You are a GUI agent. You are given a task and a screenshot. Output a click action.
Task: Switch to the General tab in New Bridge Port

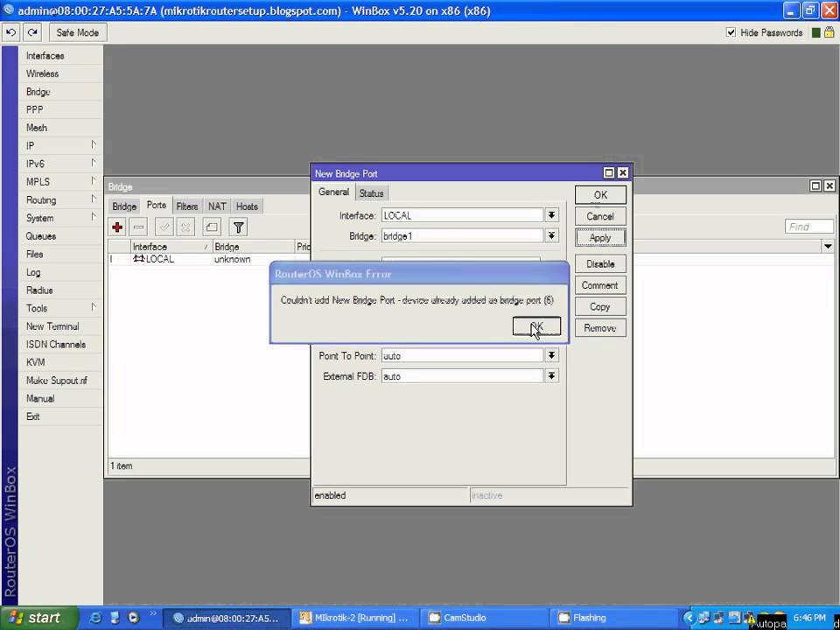pos(333,192)
